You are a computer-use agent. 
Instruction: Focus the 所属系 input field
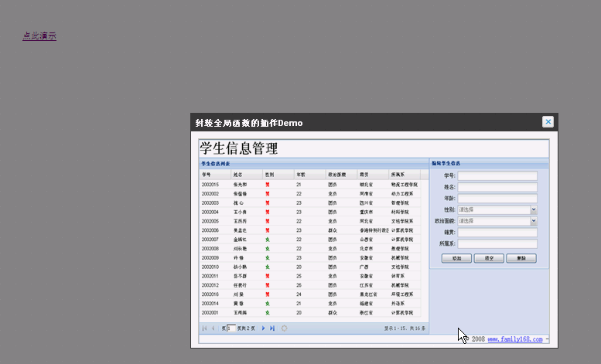[497, 243]
